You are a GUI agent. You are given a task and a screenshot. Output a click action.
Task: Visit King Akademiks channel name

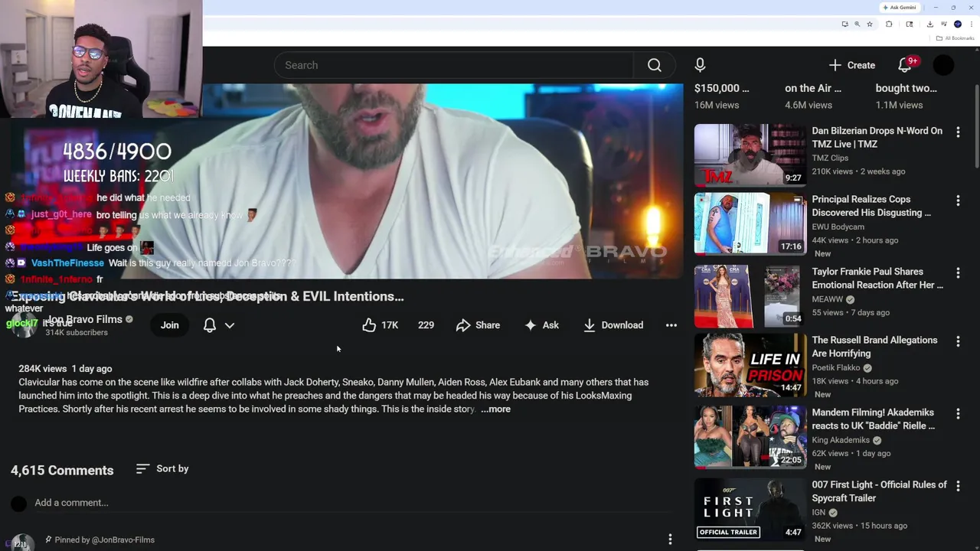tap(841, 440)
